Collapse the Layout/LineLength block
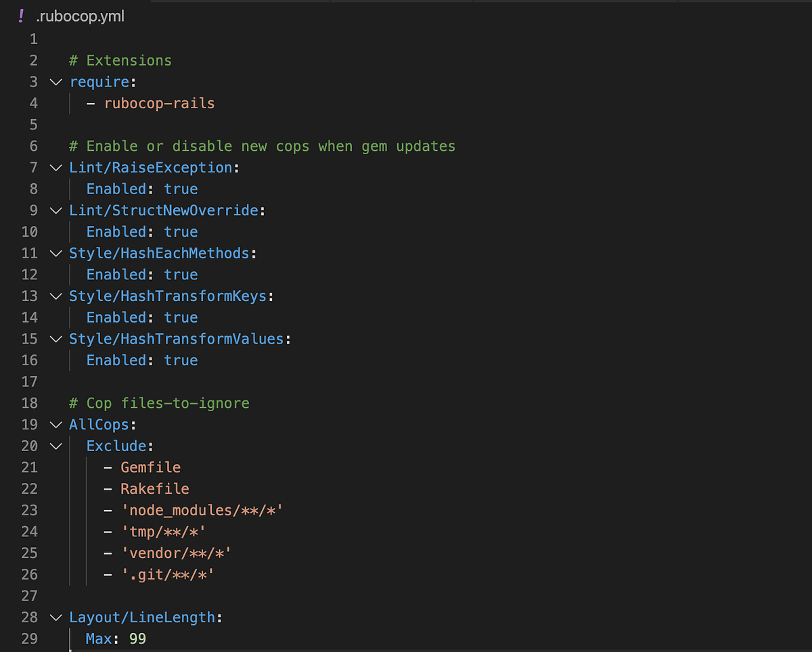 coord(55,618)
